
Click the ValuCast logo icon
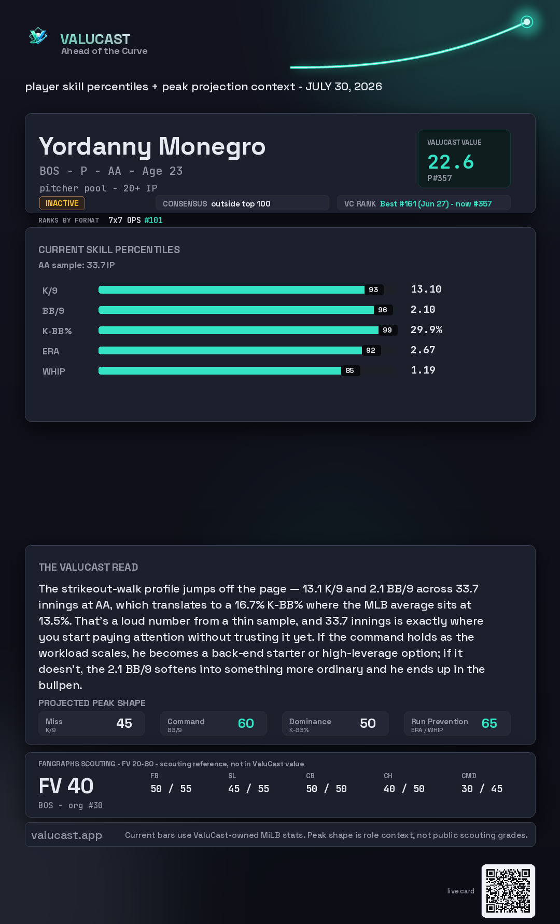(x=38, y=36)
